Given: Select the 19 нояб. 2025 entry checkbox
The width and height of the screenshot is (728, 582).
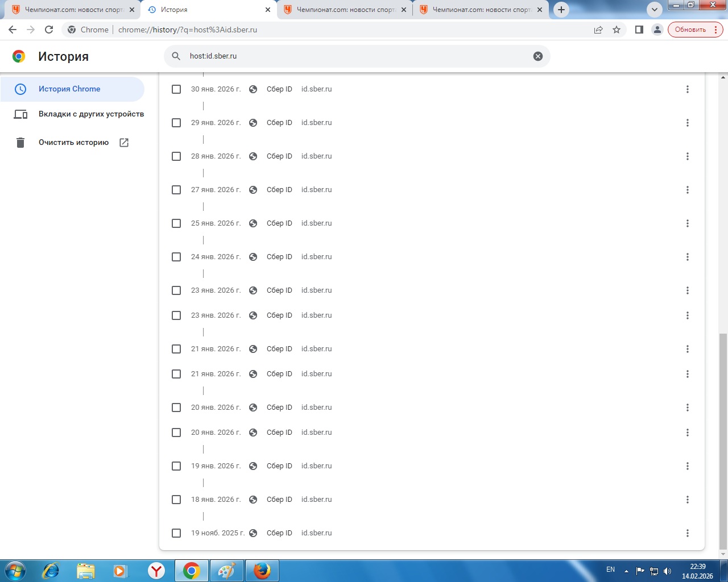Looking at the screenshot, I should tap(176, 533).
